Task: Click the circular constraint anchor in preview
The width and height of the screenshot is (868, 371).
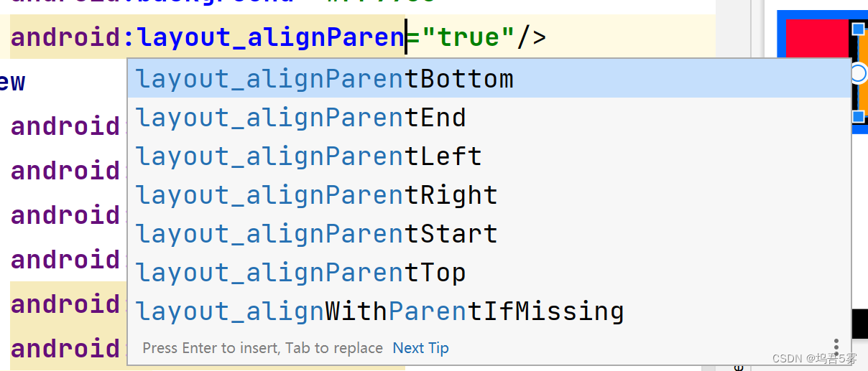Action: coord(858,73)
